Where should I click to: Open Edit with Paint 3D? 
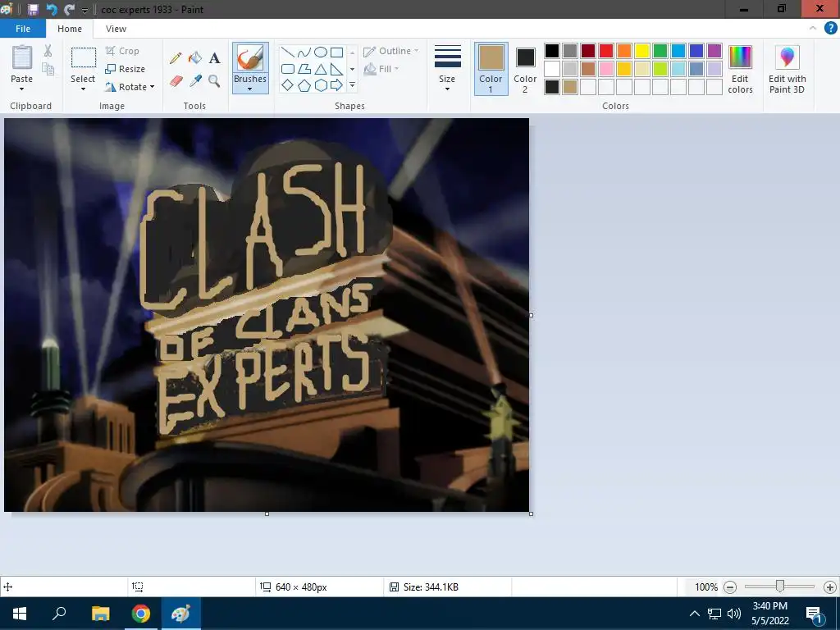click(787, 69)
